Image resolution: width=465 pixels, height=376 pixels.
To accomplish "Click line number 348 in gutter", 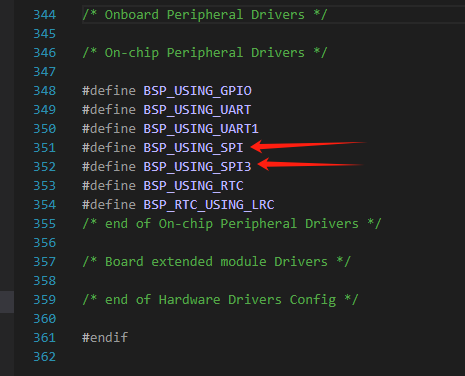I will click(x=45, y=91).
